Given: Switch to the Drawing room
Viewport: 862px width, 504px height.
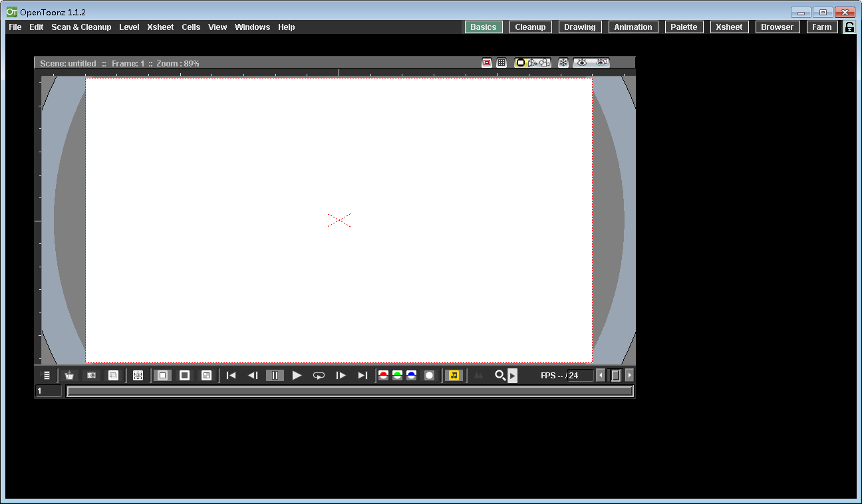Looking at the screenshot, I should (x=580, y=27).
